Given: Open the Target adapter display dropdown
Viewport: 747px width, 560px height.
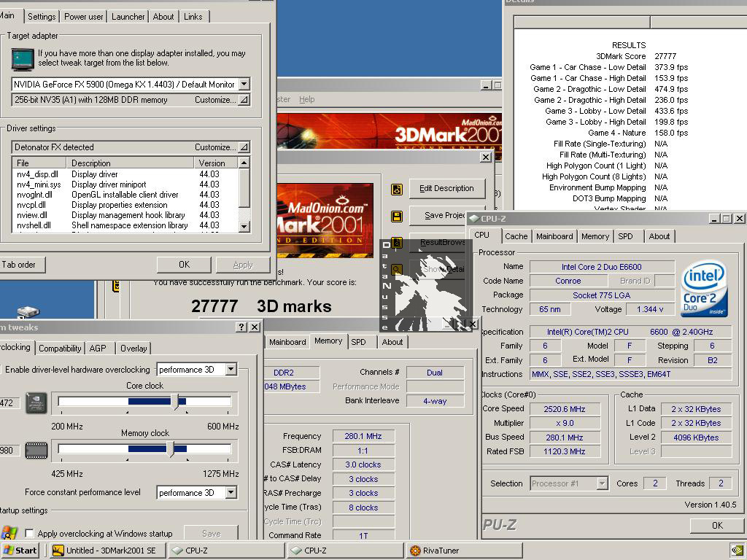Looking at the screenshot, I should tap(244, 85).
